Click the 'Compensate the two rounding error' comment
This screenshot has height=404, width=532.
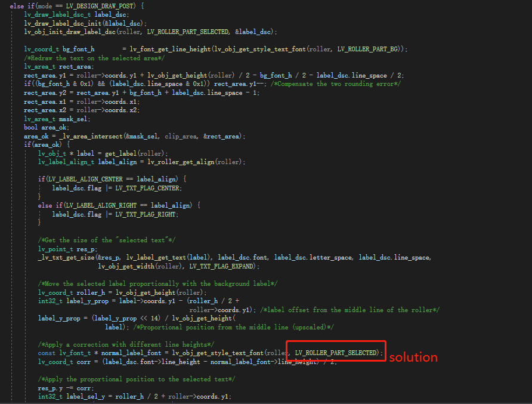pyautogui.click(x=336, y=84)
